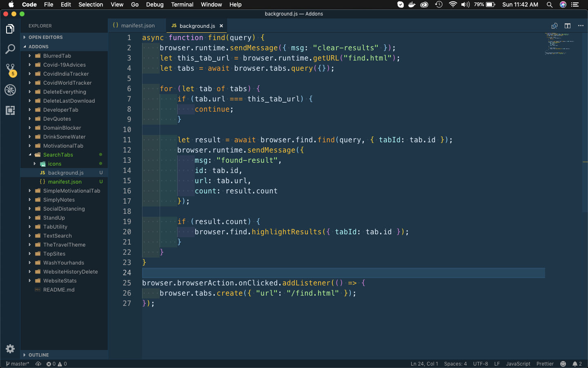Click Ln 24, Col 1 go to line
Viewport: 588px width, 368px height.
[424, 364]
